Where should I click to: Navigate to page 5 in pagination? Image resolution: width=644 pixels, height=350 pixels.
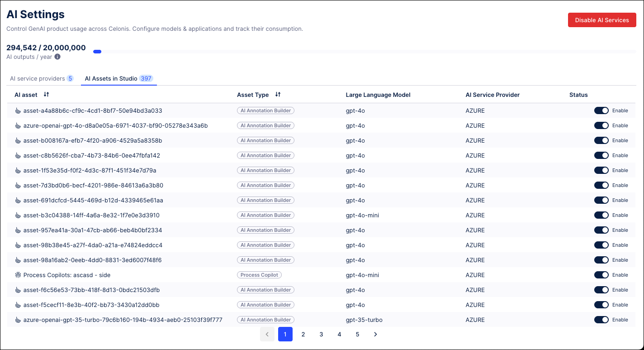coord(357,334)
